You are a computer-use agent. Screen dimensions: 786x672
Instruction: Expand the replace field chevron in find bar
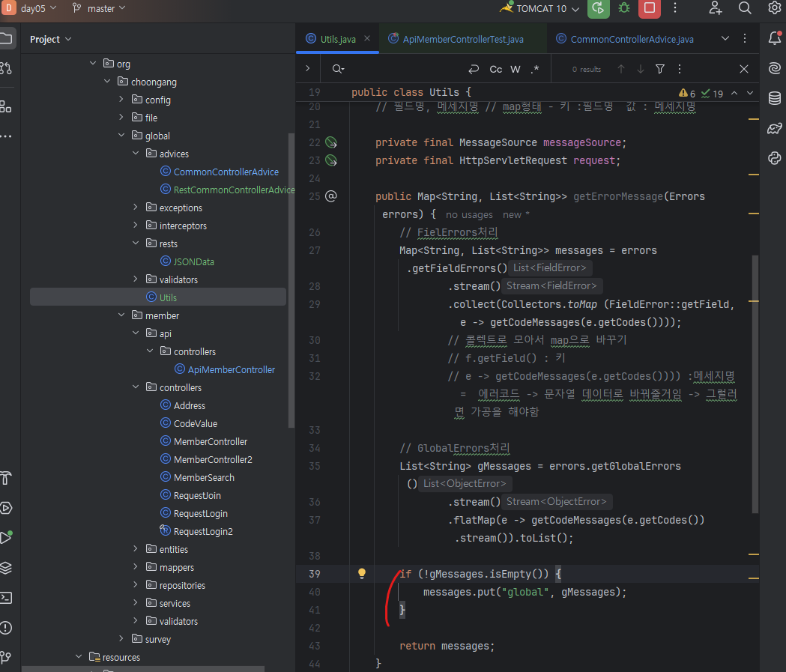coord(308,68)
